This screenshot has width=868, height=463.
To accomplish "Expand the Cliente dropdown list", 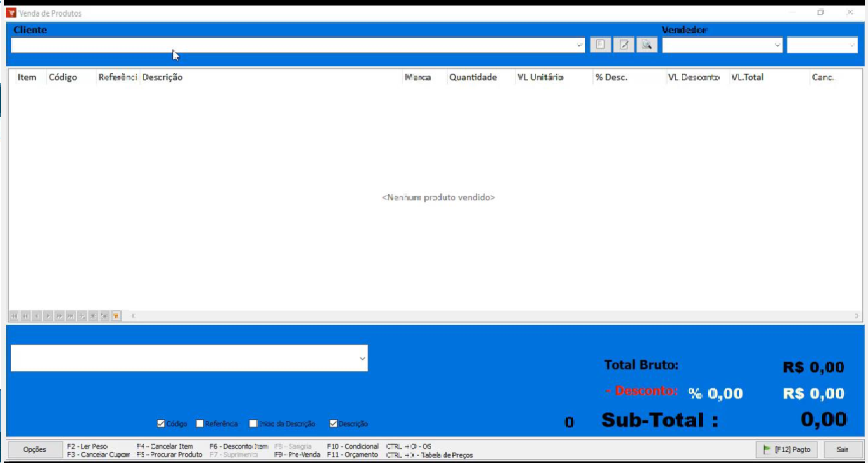I will pos(579,45).
